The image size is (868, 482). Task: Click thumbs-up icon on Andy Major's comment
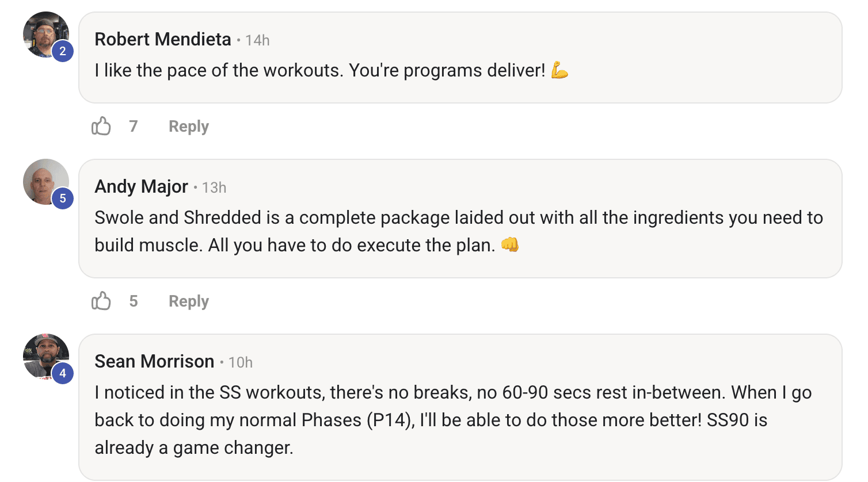point(101,301)
